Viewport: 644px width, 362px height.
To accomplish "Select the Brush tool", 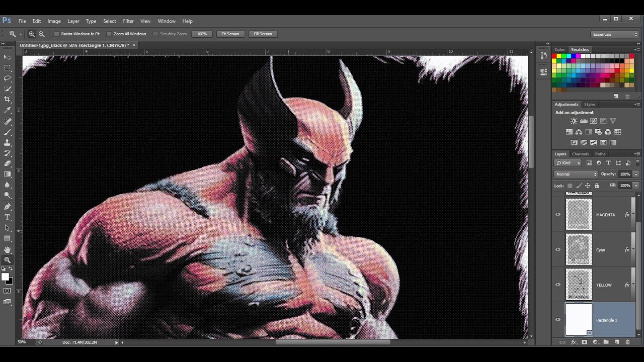I will click(8, 132).
